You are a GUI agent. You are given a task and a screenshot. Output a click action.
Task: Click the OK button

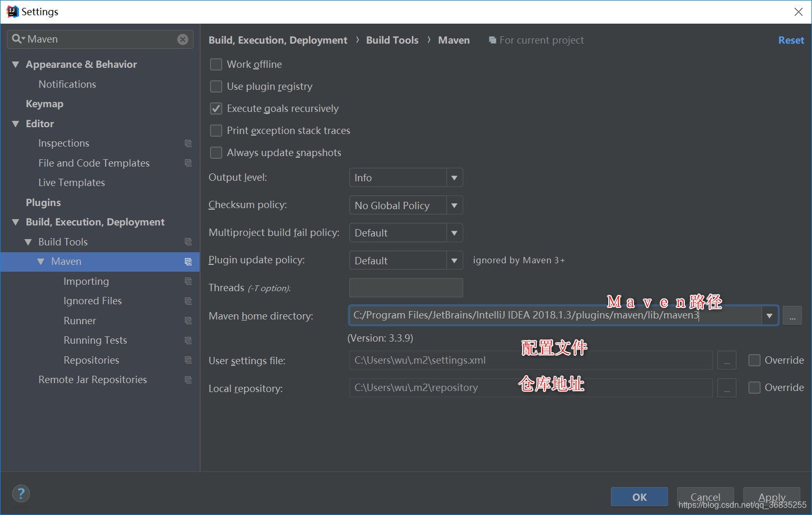(x=639, y=497)
